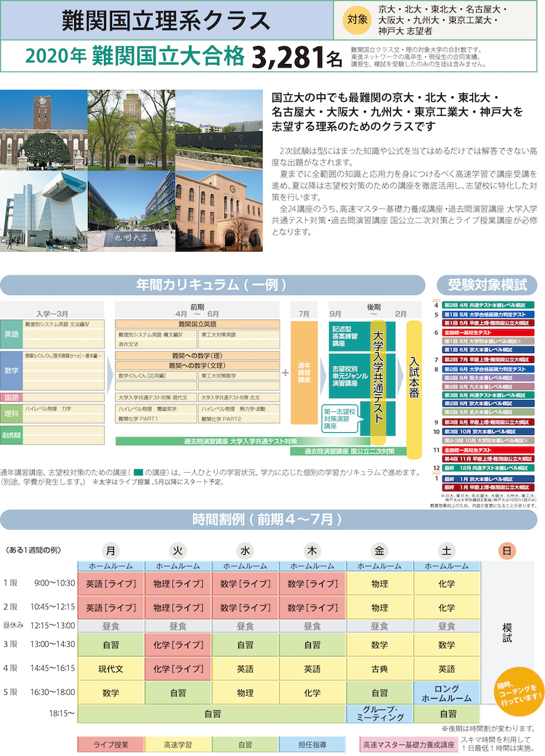Click the 年間カリキュラム（一例） section header
This screenshot has height=756, width=545.
[x=212, y=285]
